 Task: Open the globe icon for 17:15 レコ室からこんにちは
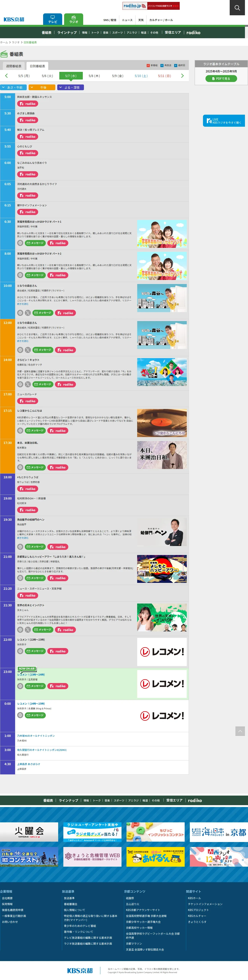point(20,431)
